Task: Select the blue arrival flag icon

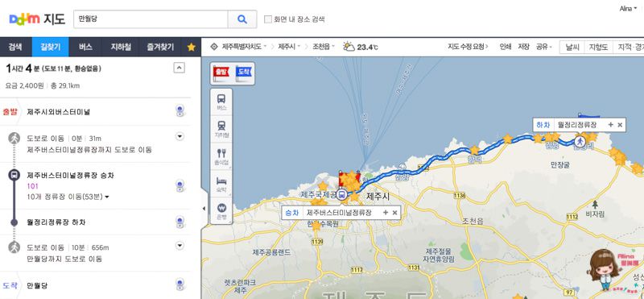Action: click(244, 73)
